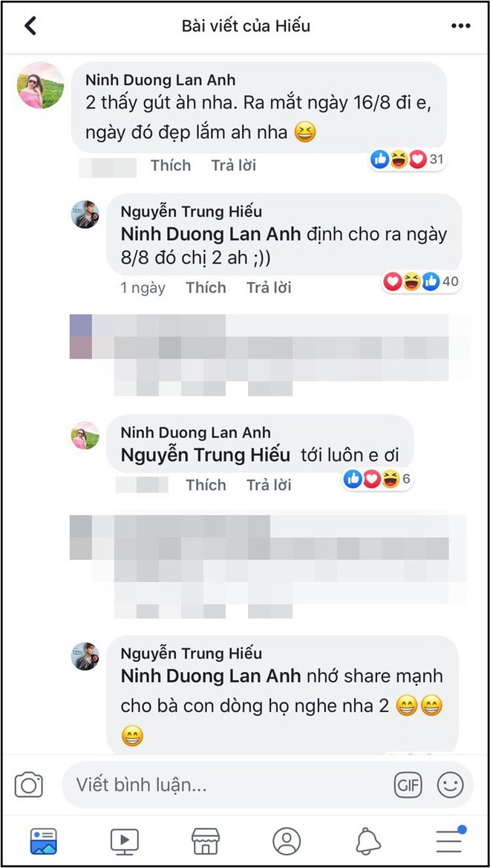Open Notifications via the bell icon
Screen dimensions: 490x868
368,841
